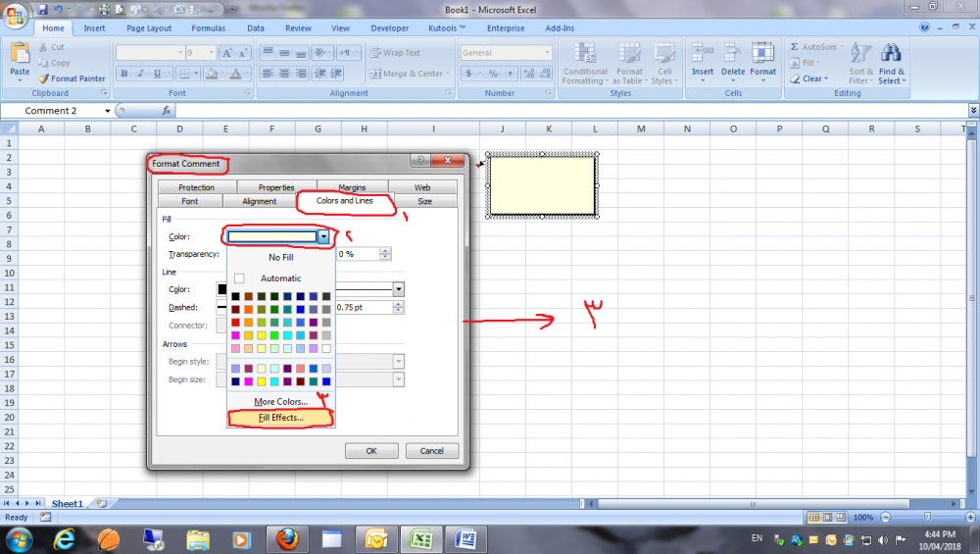Click the Office Button orb
This screenshot has width=980, height=554.
click(x=15, y=15)
